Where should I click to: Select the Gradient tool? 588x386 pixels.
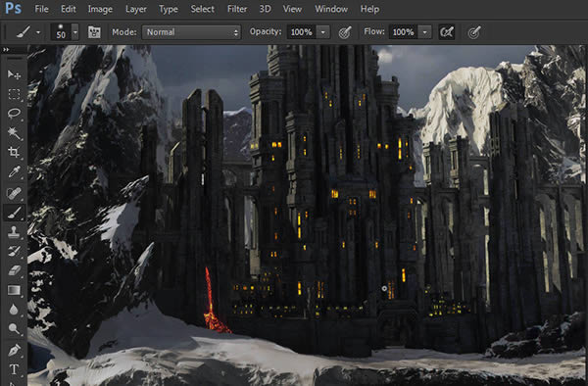click(14, 290)
